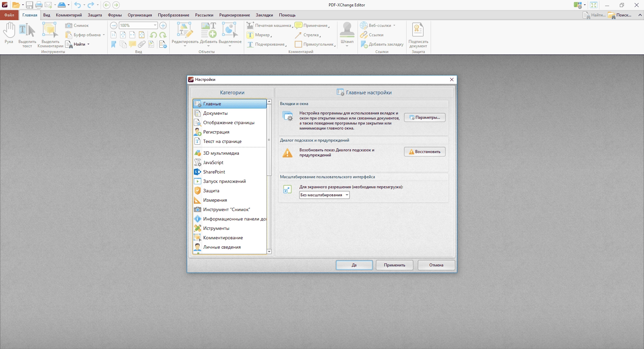
Task: Click the green back navigation arrow
Action: [107, 5]
